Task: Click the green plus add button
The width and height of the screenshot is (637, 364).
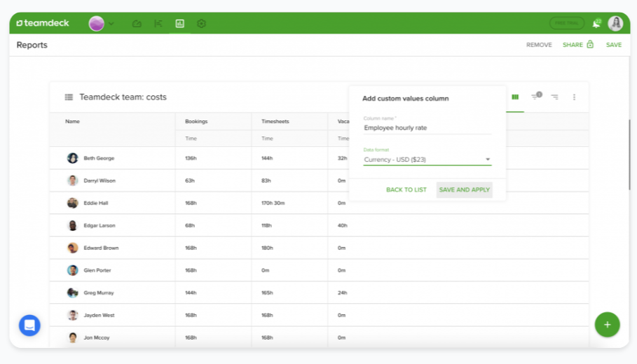Action: pyautogui.click(x=607, y=325)
